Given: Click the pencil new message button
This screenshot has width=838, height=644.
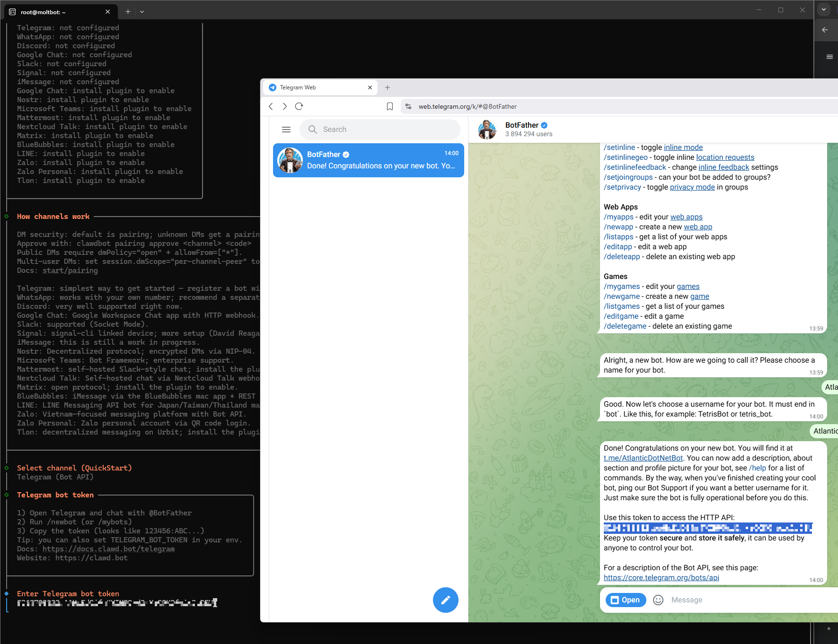Looking at the screenshot, I should click(445, 600).
